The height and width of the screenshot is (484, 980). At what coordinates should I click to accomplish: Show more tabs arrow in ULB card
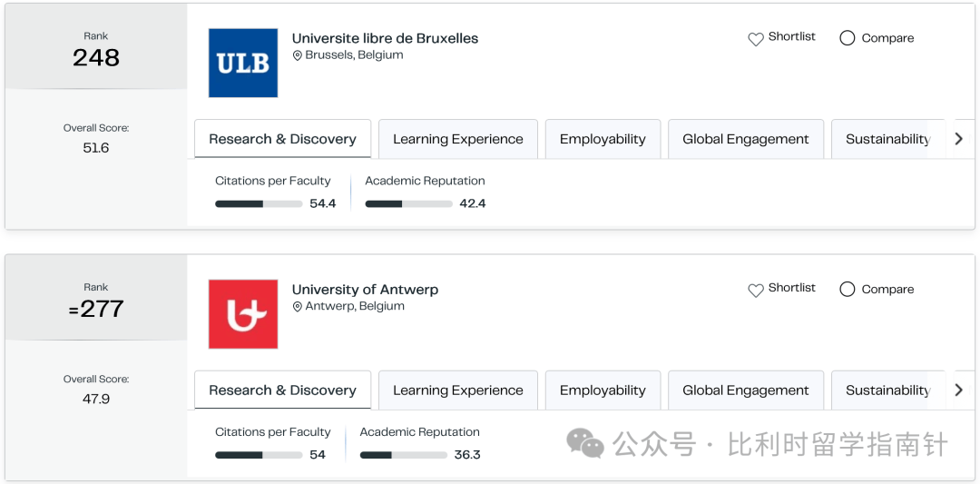[959, 139]
